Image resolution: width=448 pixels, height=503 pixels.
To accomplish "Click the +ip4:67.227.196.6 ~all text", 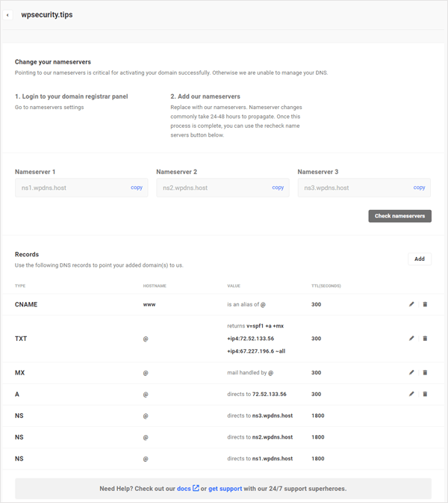I will pos(256,351).
